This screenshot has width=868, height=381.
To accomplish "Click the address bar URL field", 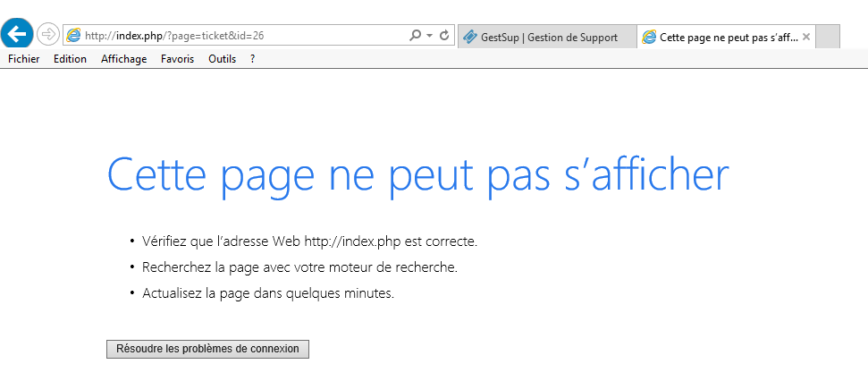I will tap(243, 36).
